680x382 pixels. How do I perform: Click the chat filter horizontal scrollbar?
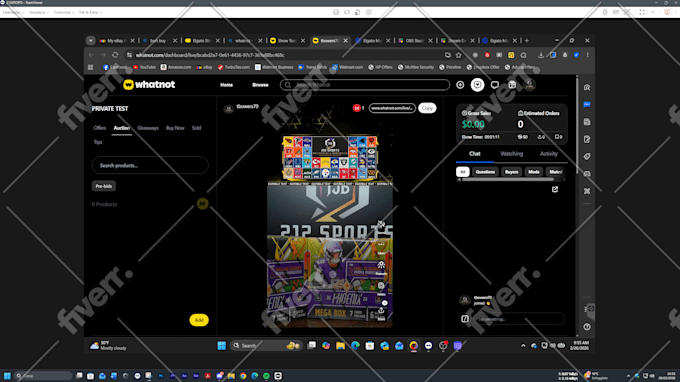point(507,180)
